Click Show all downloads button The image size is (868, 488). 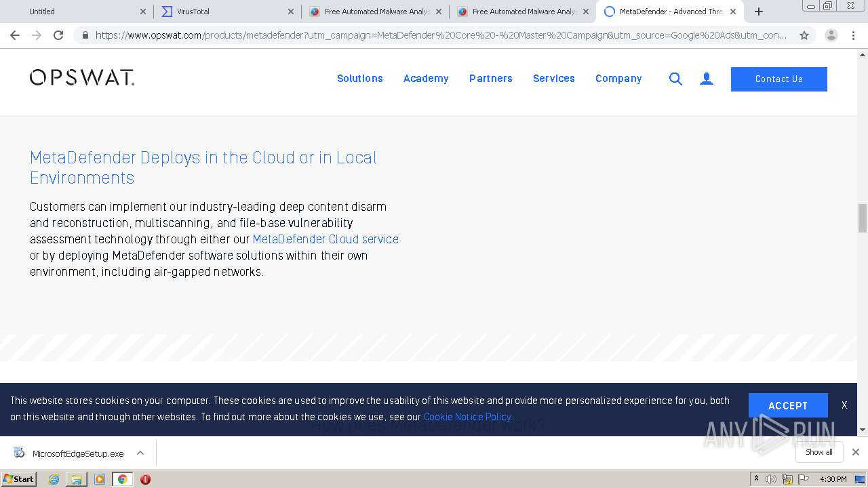click(x=819, y=452)
